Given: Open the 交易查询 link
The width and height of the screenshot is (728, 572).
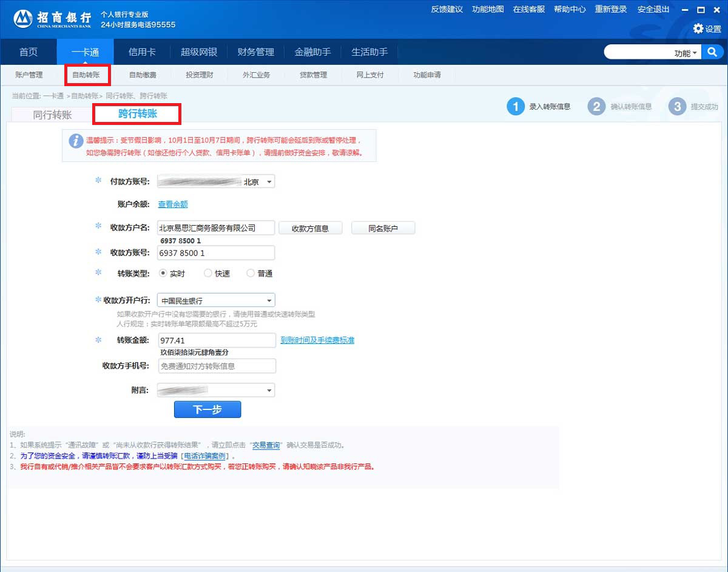Looking at the screenshot, I should [x=266, y=445].
